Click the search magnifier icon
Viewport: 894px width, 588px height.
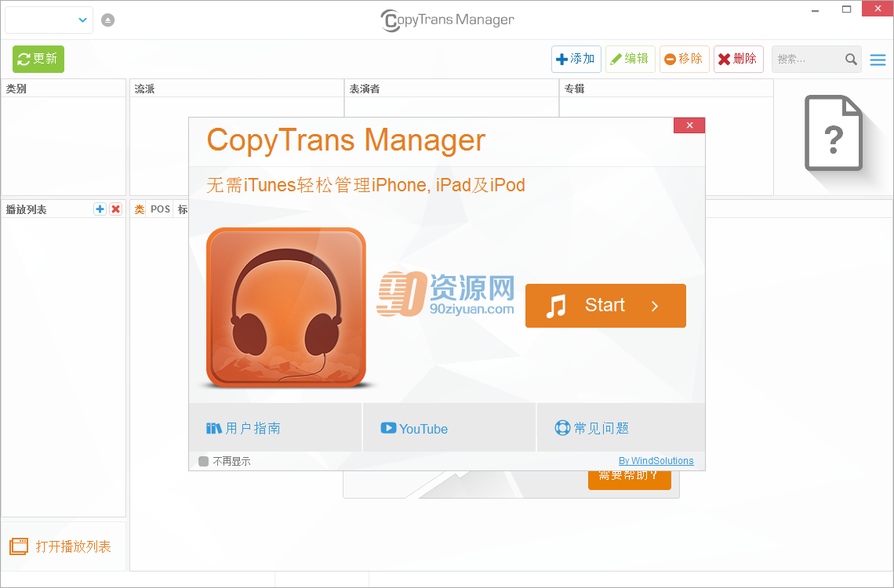pos(851,60)
